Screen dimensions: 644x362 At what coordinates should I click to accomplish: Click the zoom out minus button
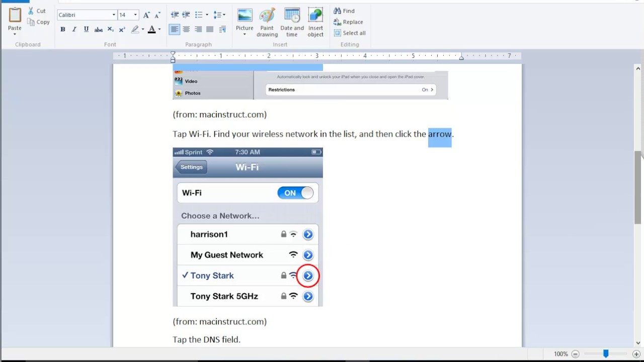(576, 354)
